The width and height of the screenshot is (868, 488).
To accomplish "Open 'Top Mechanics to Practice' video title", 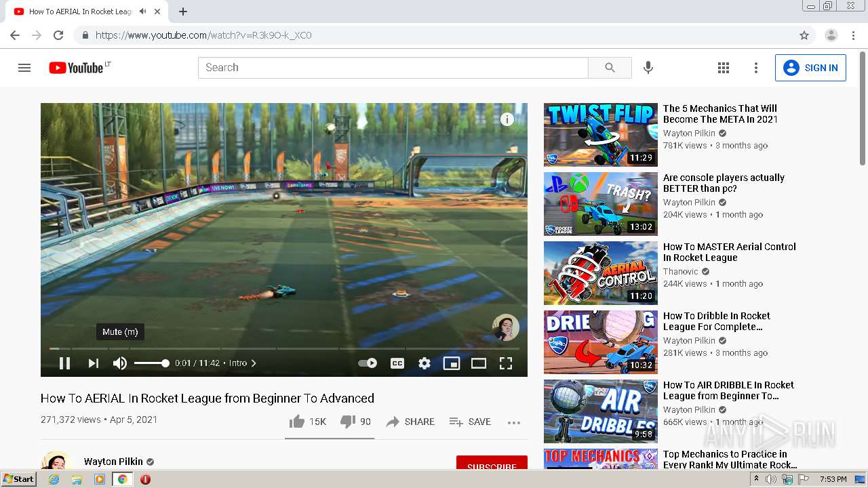I will pos(730,460).
